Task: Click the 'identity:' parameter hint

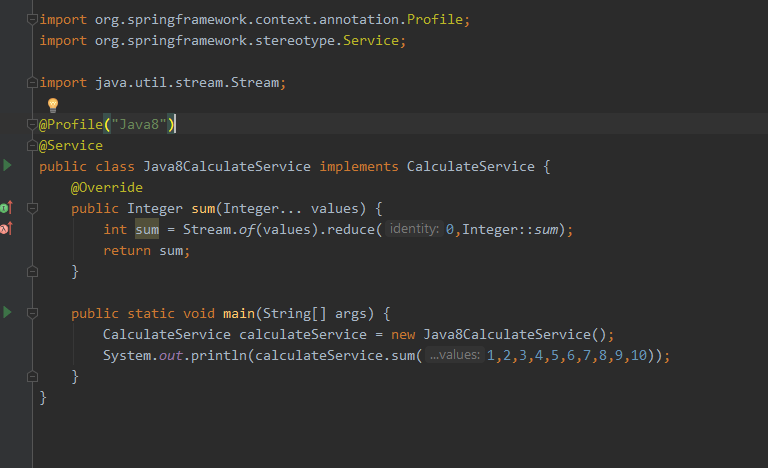Action: 414,229
